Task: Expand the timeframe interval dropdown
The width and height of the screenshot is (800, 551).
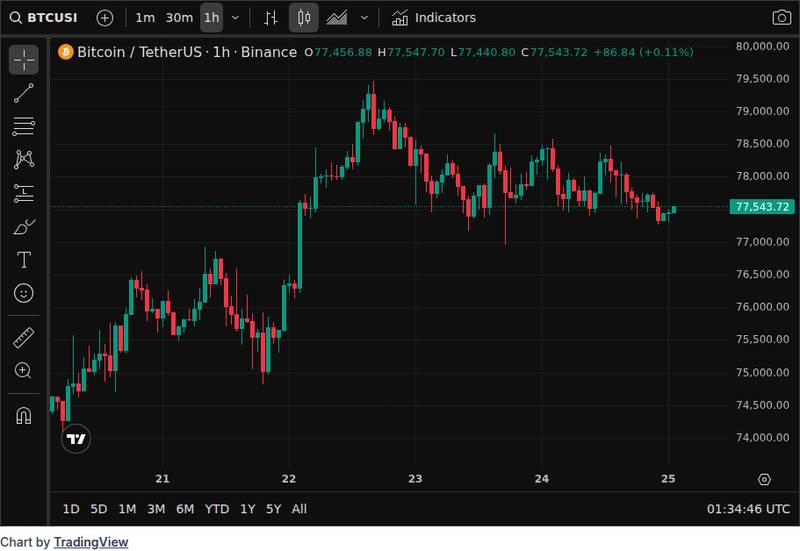Action: coord(235,18)
